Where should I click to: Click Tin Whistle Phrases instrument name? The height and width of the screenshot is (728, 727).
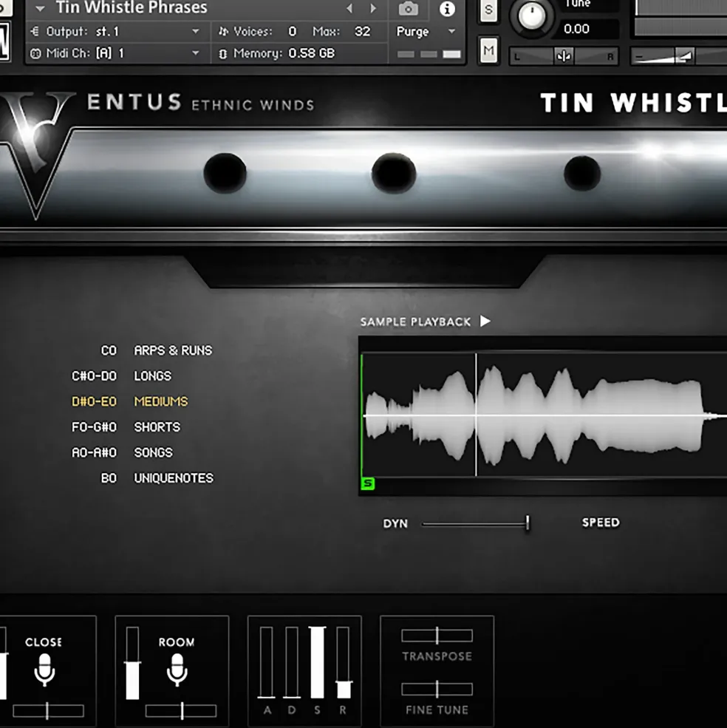click(x=132, y=7)
